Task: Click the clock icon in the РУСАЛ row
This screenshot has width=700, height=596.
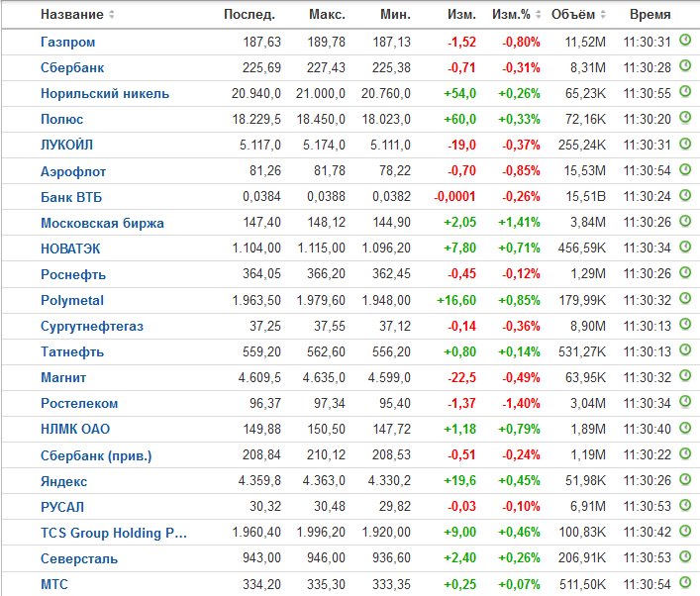Action: pos(685,505)
